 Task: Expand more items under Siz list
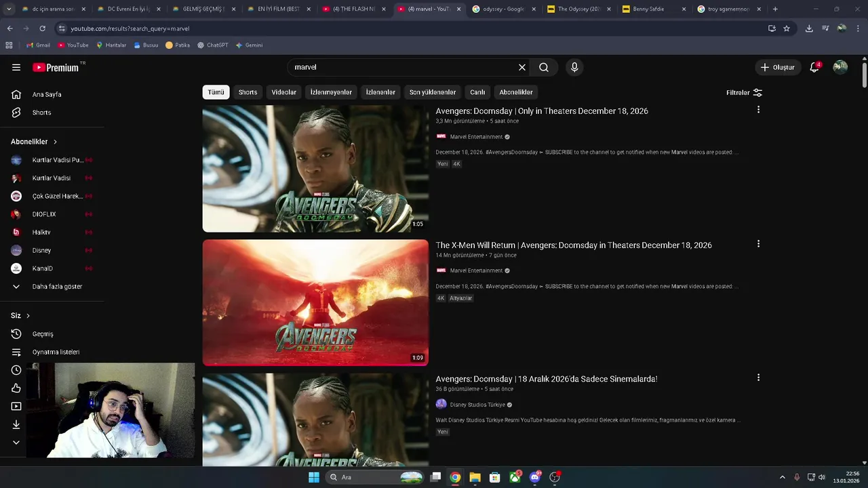[x=16, y=443]
